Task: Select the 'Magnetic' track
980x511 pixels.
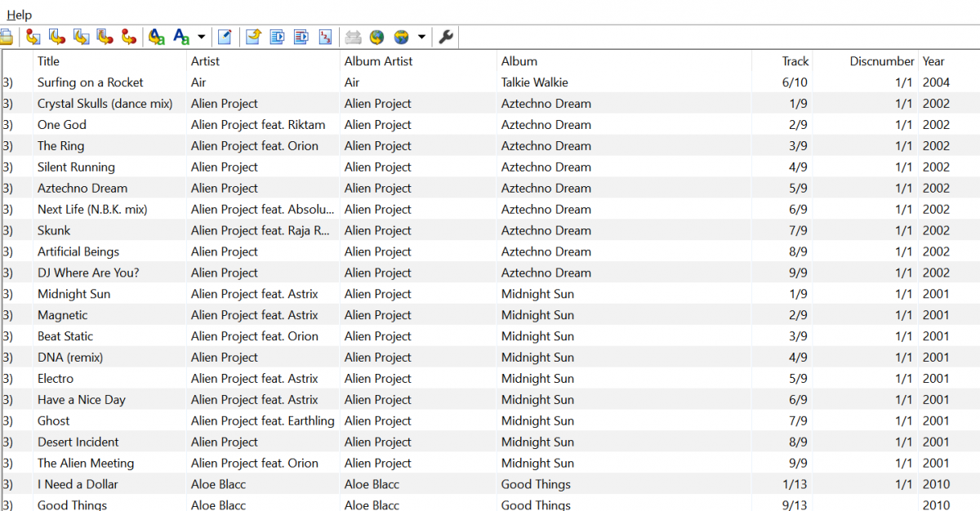Action: 62,316
